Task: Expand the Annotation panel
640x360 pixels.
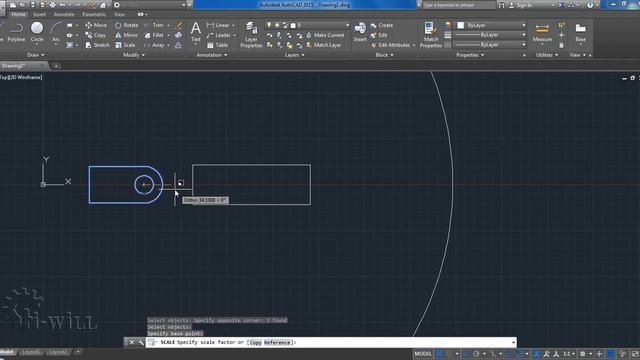Action: click(x=212, y=55)
